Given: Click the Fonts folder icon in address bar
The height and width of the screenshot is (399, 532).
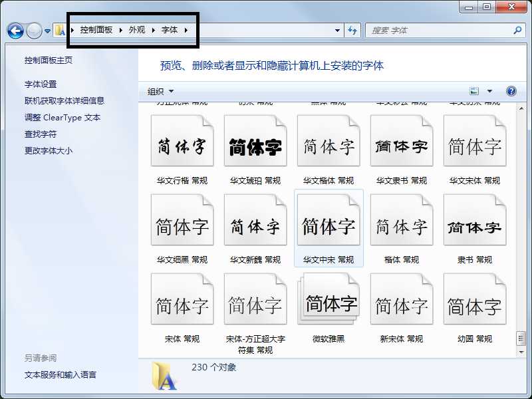Looking at the screenshot, I should (x=60, y=30).
